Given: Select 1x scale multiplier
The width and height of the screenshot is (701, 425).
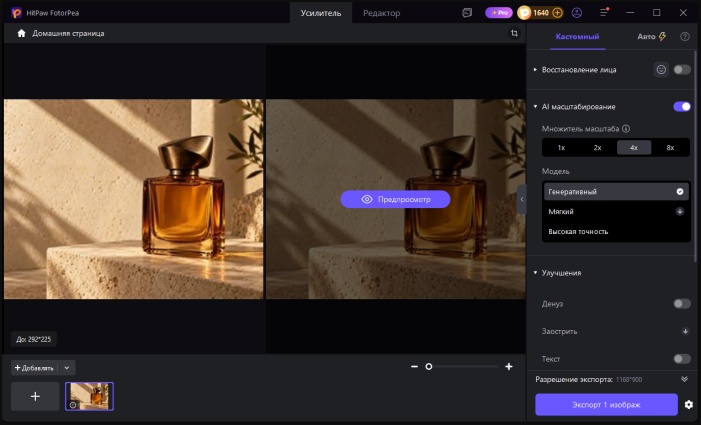Looking at the screenshot, I should [561, 147].
